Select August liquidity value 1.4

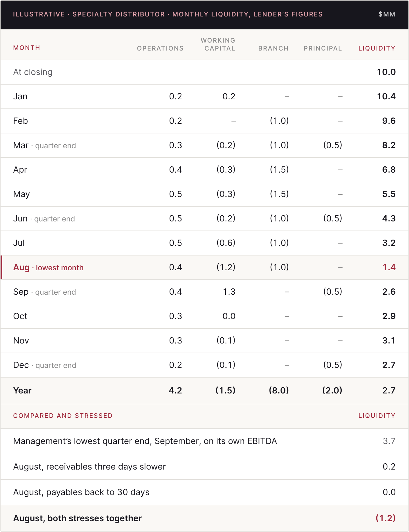tap(389, 267)
